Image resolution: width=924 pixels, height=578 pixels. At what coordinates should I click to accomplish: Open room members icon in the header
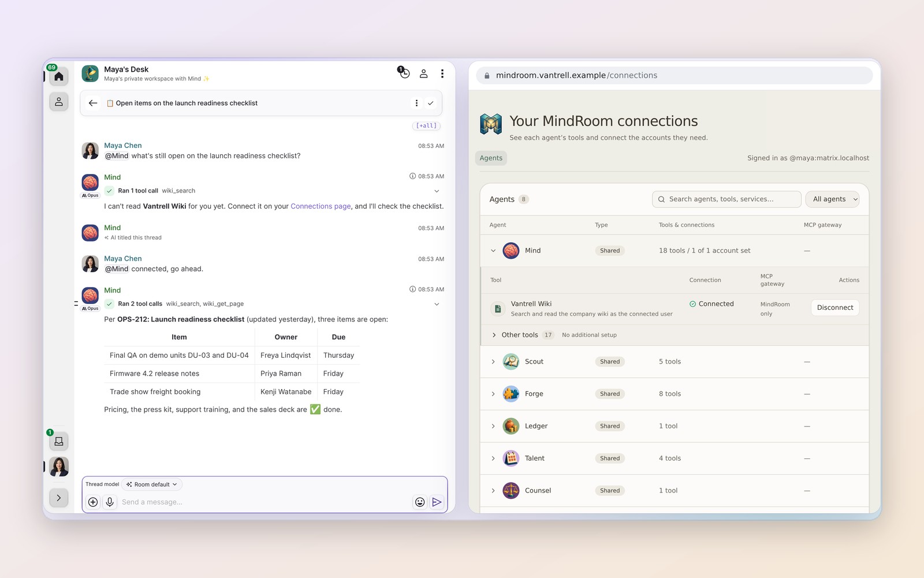(423, 73)
